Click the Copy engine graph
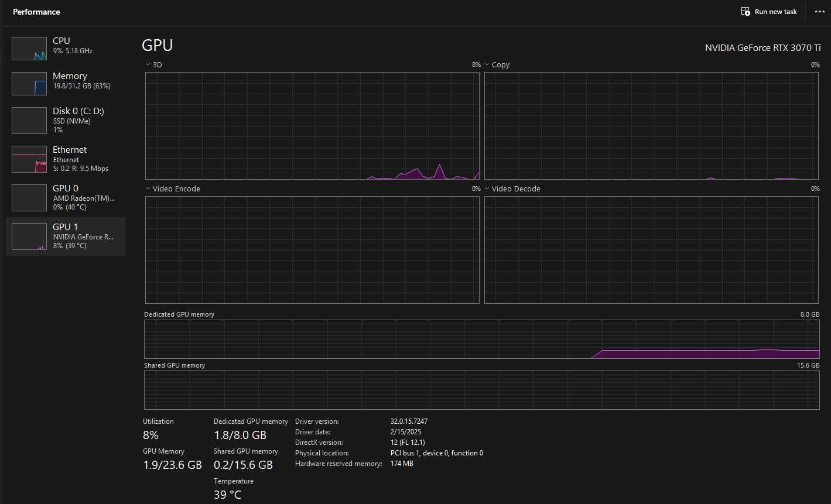 (651, 126)
